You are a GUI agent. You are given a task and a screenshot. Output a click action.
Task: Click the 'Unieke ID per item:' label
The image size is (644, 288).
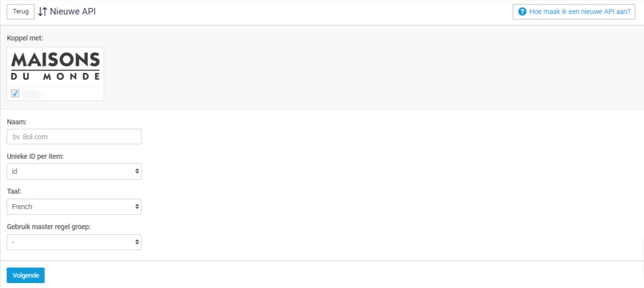tap(35, 156)
